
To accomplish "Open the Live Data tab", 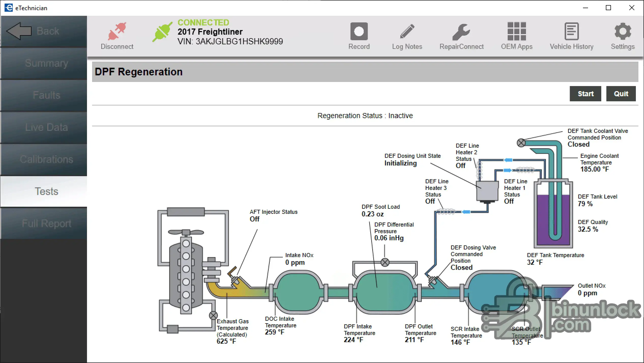I will [x=44, y=128].
